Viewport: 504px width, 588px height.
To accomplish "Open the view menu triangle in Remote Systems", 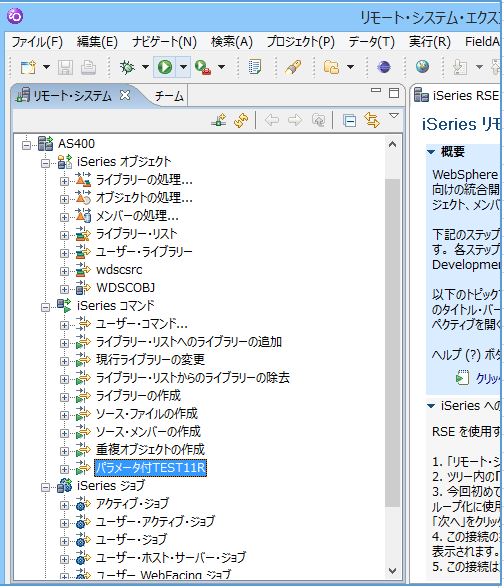I will pyautogui.click(x=393, y=116).
